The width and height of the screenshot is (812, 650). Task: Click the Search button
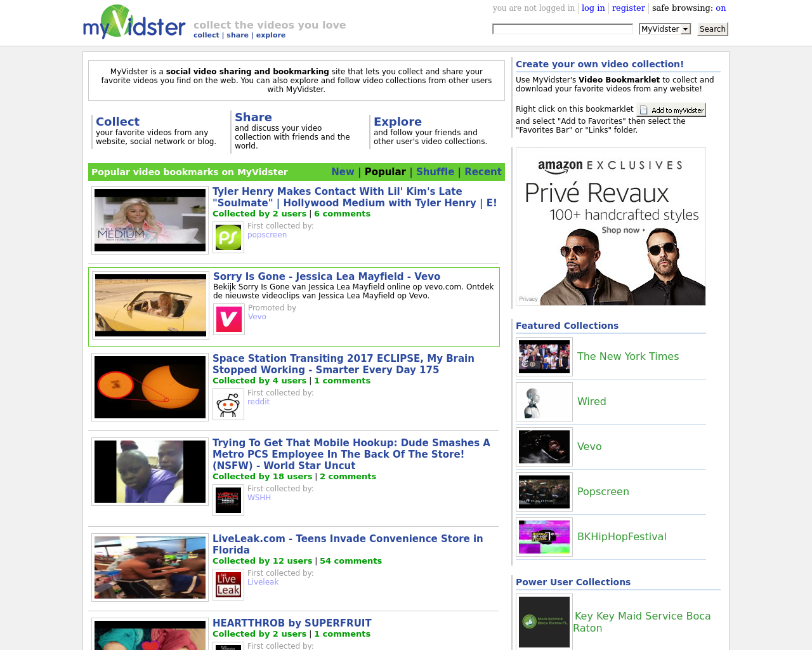tap(712, 29)
